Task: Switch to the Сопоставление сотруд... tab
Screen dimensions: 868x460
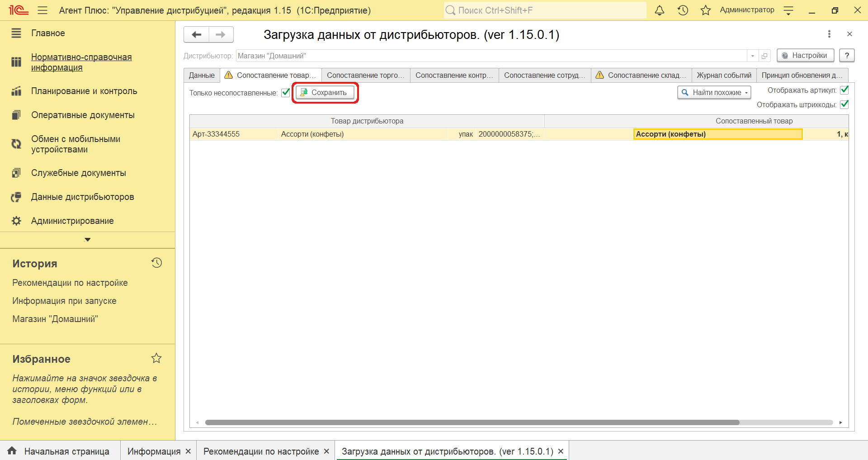Action: click(x=545, y=75)
